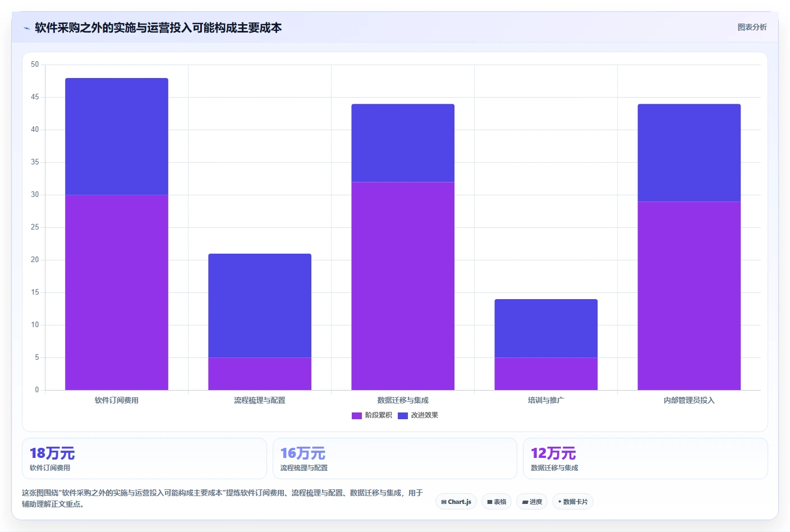Click the 培训与推广 x-axis label
This screenshot has height=532, width=790.
point(546,400)
